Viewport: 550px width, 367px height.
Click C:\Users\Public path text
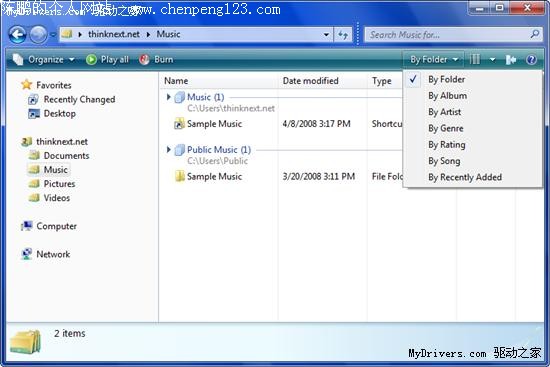pyautogui.click(x=217, y=161)
